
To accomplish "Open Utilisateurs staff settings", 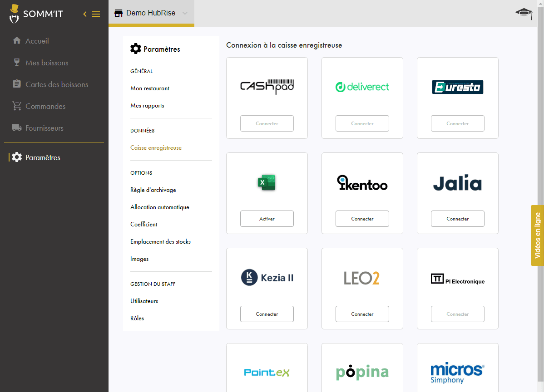I will (144, 301).
